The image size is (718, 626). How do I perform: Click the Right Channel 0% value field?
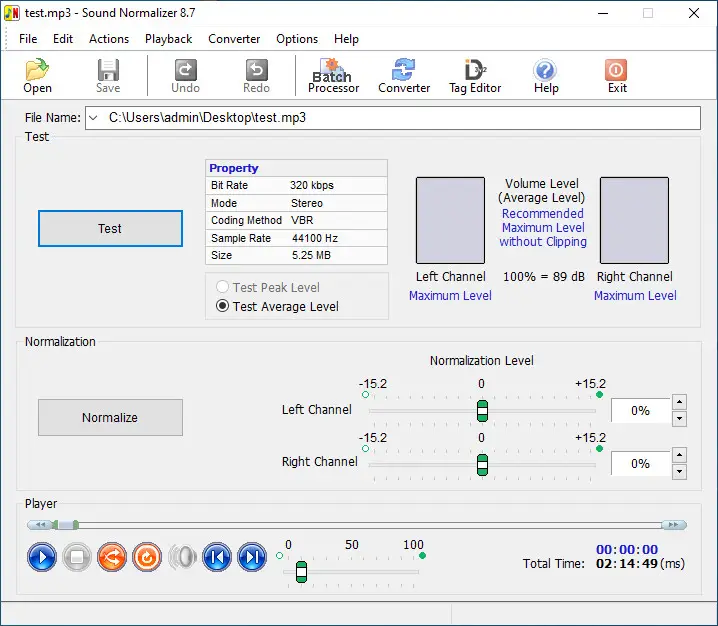[641, 463]
